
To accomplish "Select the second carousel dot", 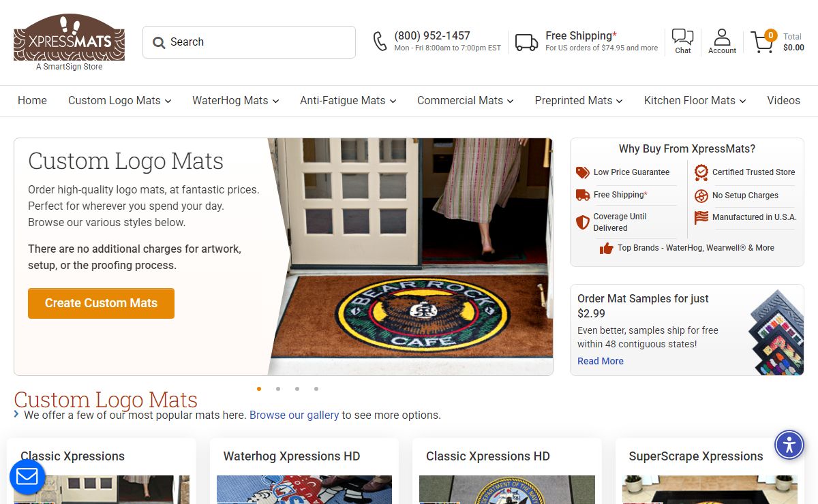I will coord(278,389).
